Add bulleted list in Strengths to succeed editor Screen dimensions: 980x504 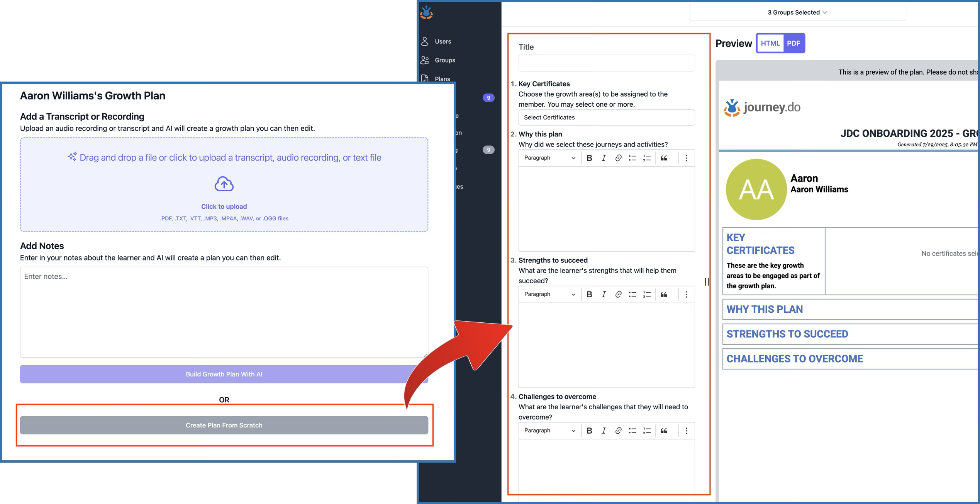[632, 294]
